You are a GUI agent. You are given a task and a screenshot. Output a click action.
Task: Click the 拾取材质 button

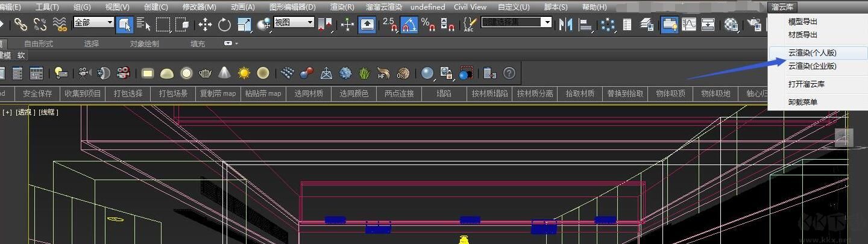pos(580,94)
